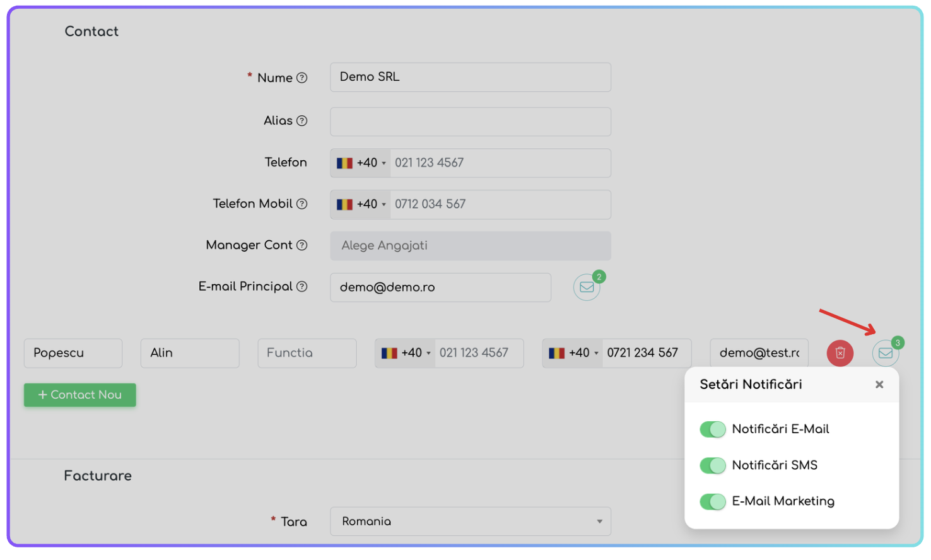Expand the Tara country dropdown
The image size is (931, 560).
coord(470,522)
